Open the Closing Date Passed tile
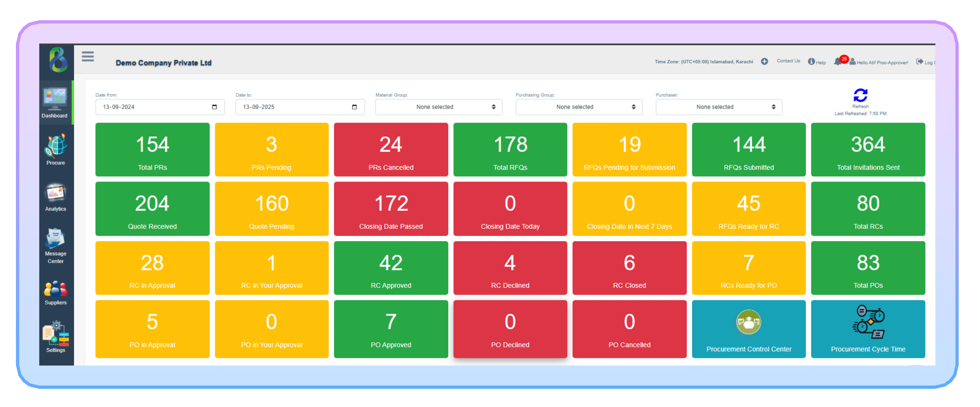980x407 pixels. point(391,209)
